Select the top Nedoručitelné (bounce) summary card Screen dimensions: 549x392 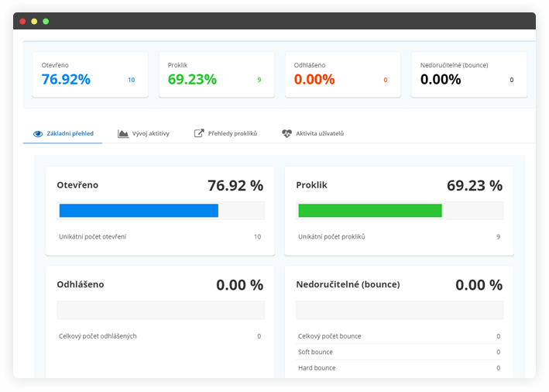point(469,74)
